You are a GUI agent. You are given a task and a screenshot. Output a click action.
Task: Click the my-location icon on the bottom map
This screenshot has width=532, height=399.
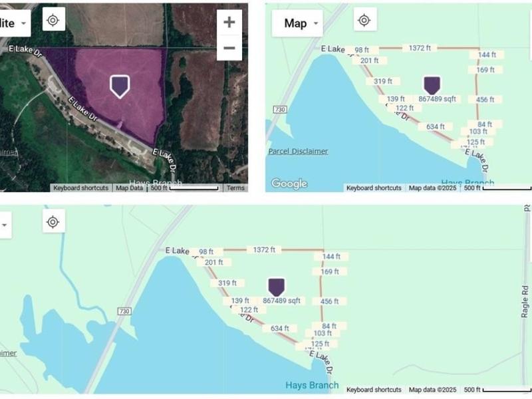pyautogui.click(x=53, y=222)
